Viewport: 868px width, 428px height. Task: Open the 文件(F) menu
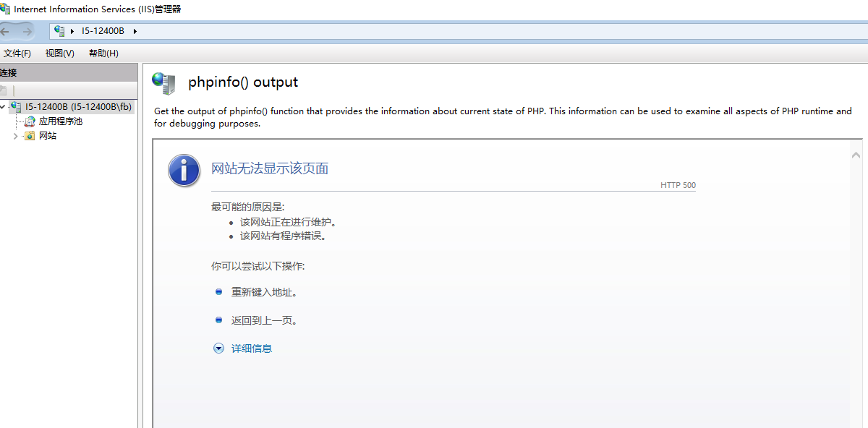pos(17,54)
